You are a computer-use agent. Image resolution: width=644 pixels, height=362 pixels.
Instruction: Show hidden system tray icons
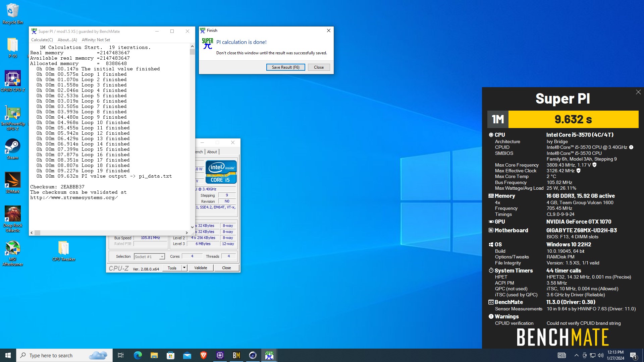tap(576, 355)
